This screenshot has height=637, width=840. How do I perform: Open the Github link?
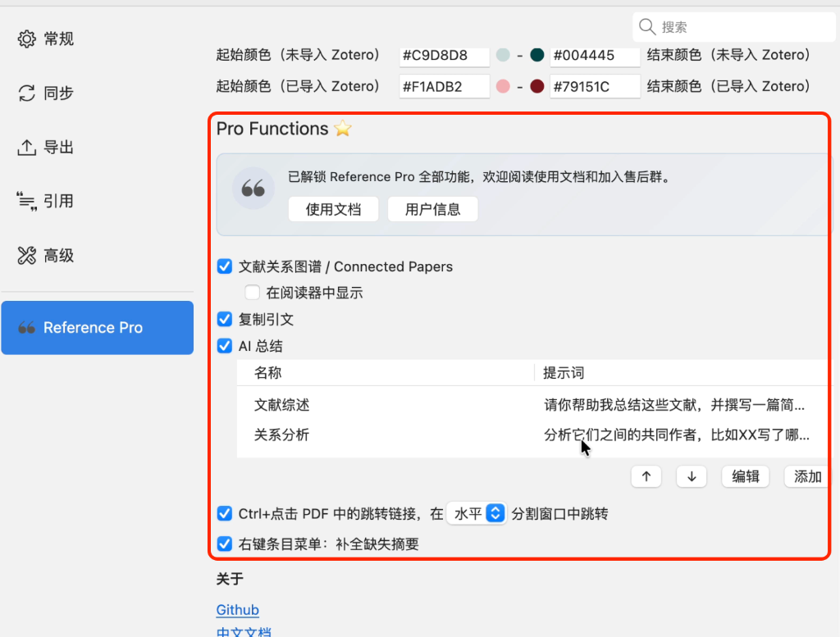[237, 610]
